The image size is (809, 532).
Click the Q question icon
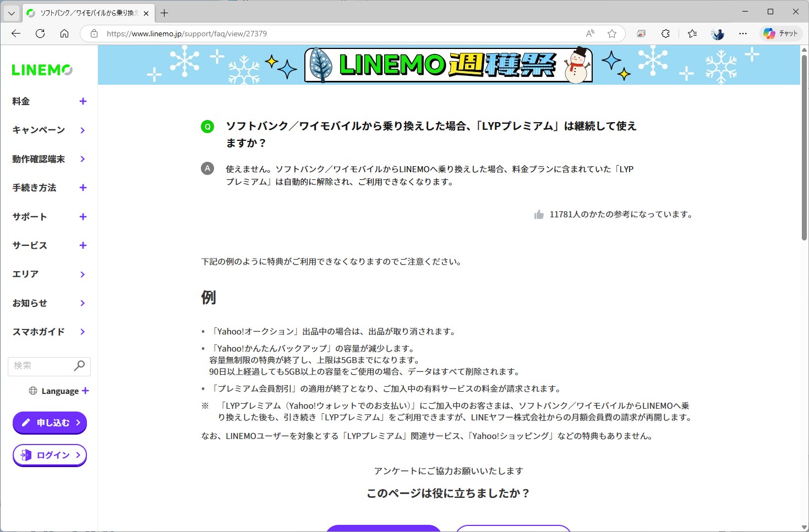pos(207,127)
